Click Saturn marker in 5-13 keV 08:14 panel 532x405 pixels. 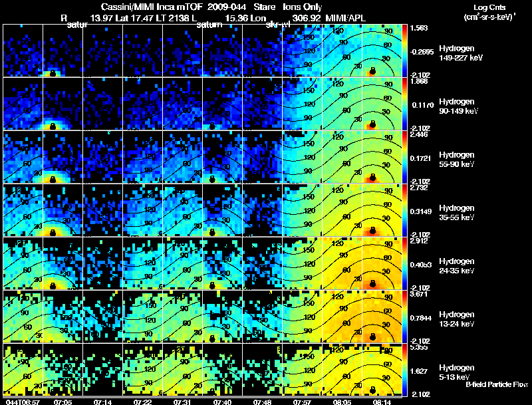(372, 390)
